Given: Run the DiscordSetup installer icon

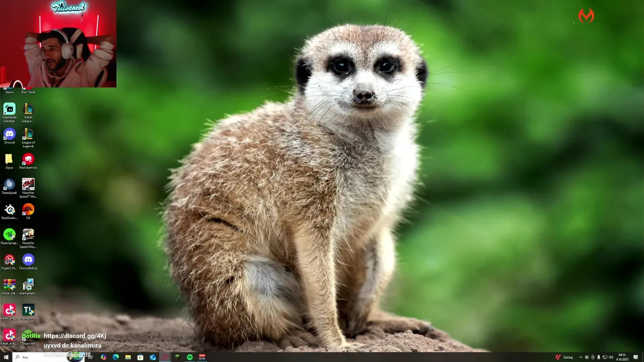Looking at the screenshot, I should [28, 262].
